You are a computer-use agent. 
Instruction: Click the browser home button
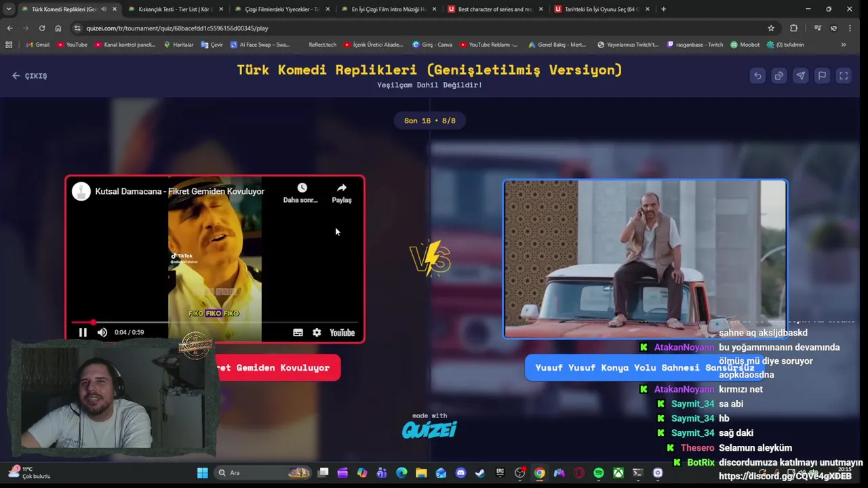[x=58, y=28]
